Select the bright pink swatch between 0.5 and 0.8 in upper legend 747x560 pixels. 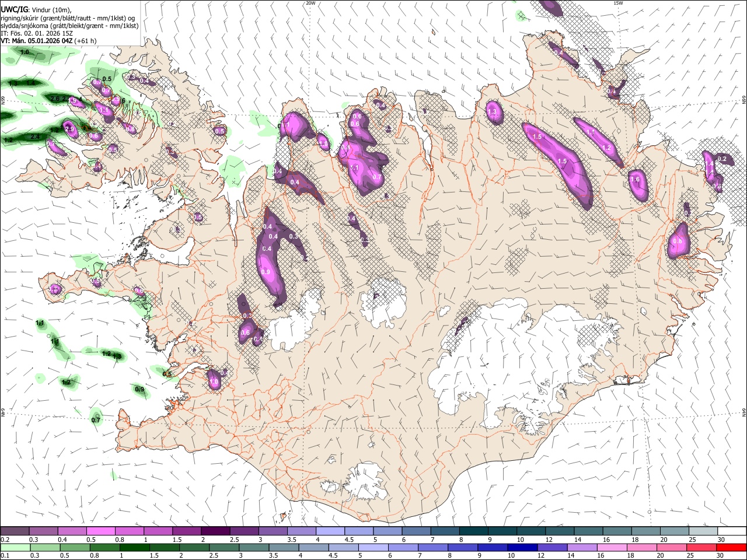point(100,531)
